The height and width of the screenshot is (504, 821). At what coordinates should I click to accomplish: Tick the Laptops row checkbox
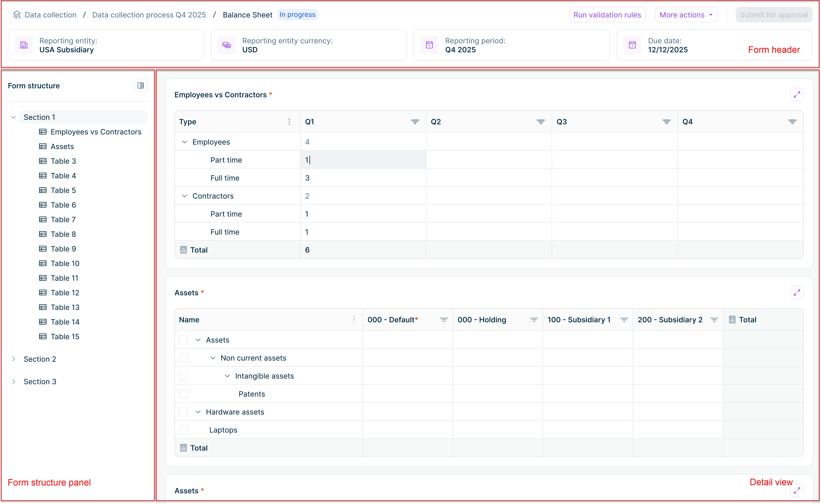(x=183, y=430)
